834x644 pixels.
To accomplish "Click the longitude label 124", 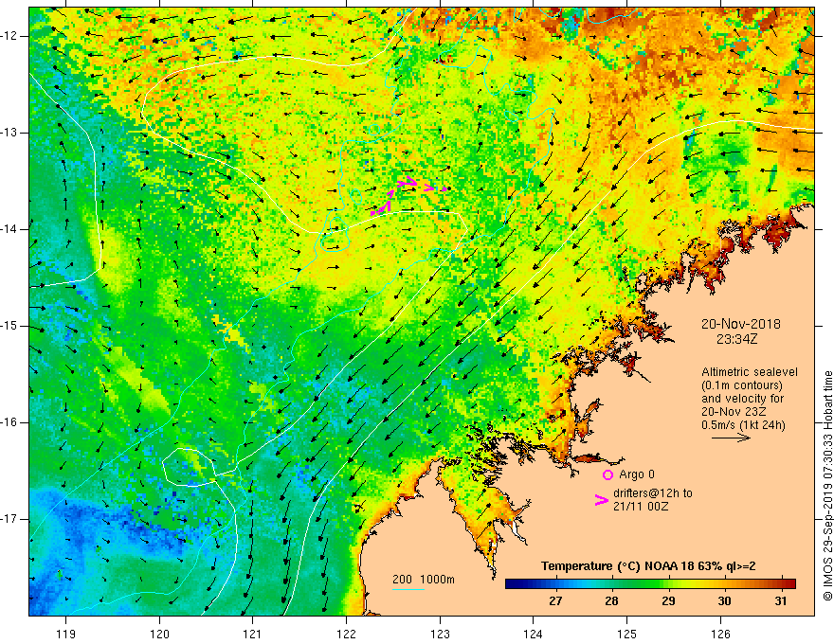I will (x=534, y=635).
